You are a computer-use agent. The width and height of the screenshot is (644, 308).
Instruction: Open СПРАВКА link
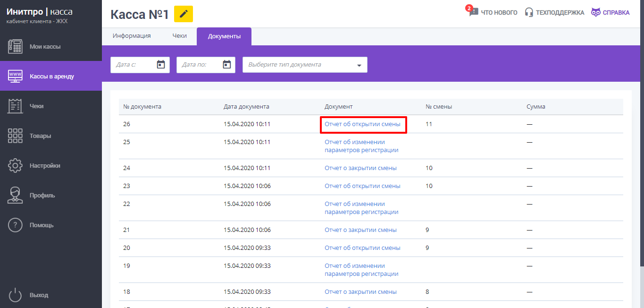616,13
